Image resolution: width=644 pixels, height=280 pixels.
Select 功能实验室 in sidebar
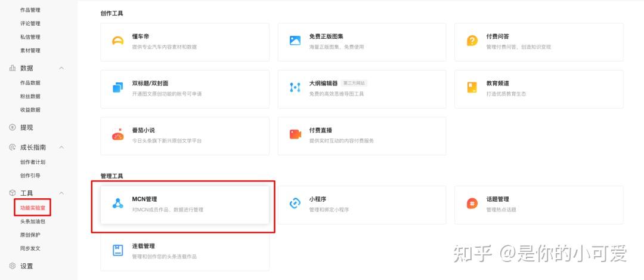[33, 208]
